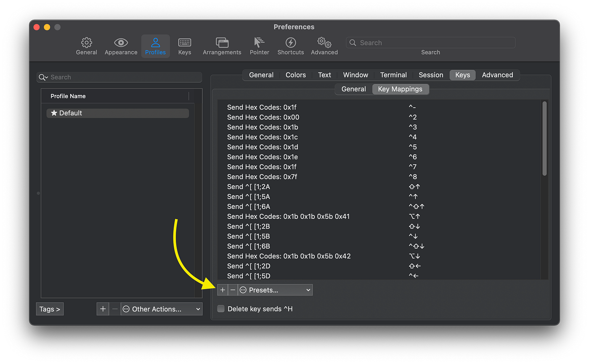
Task: Select the Key Mappings sub-tab
Action: point(400,89)
